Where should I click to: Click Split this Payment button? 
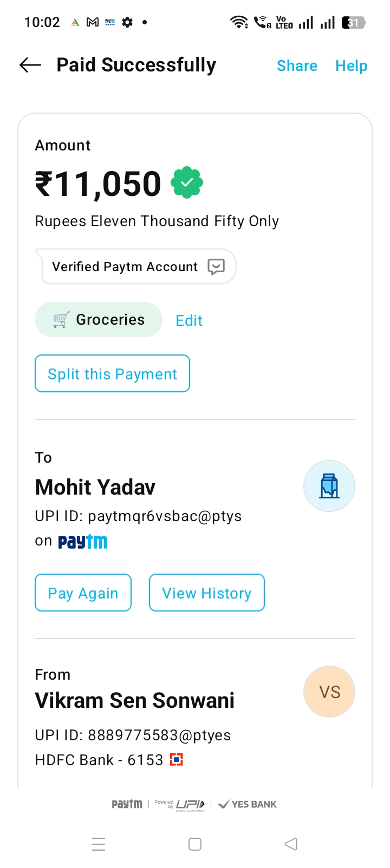pyautogui.click(x=112, y=373)
